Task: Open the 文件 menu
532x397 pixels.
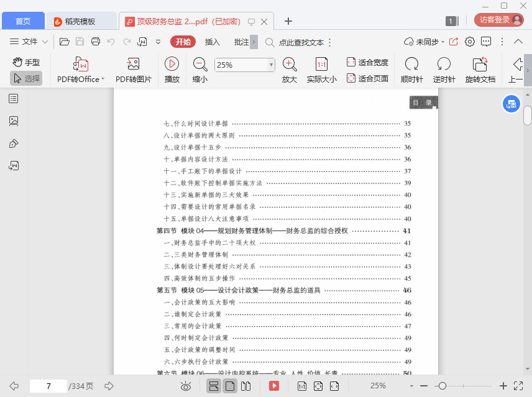Action: [x=24, y=42]
